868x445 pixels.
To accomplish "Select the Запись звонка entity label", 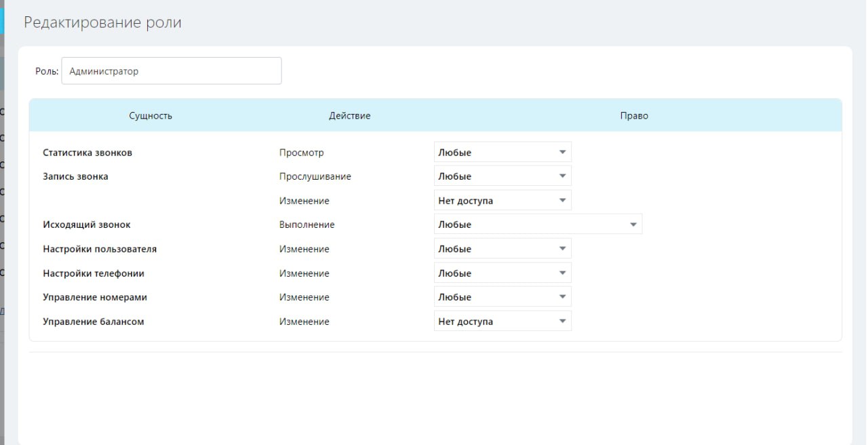I will pos(75,176).
